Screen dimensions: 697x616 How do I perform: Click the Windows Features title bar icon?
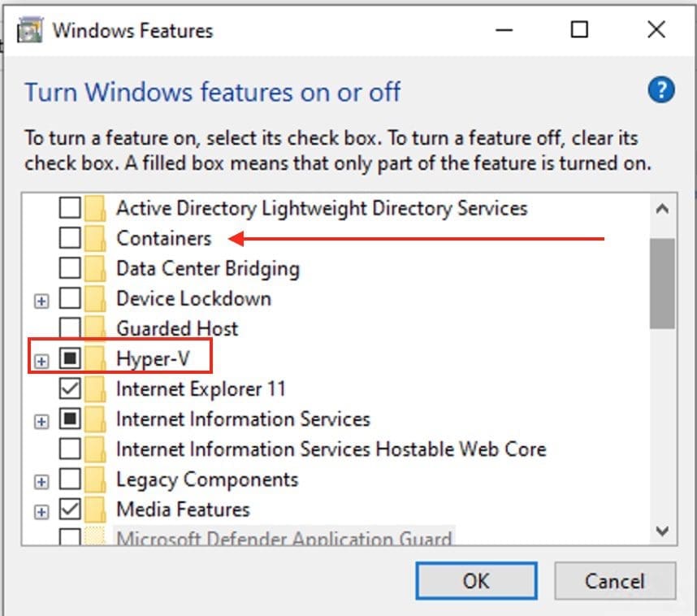30,31
